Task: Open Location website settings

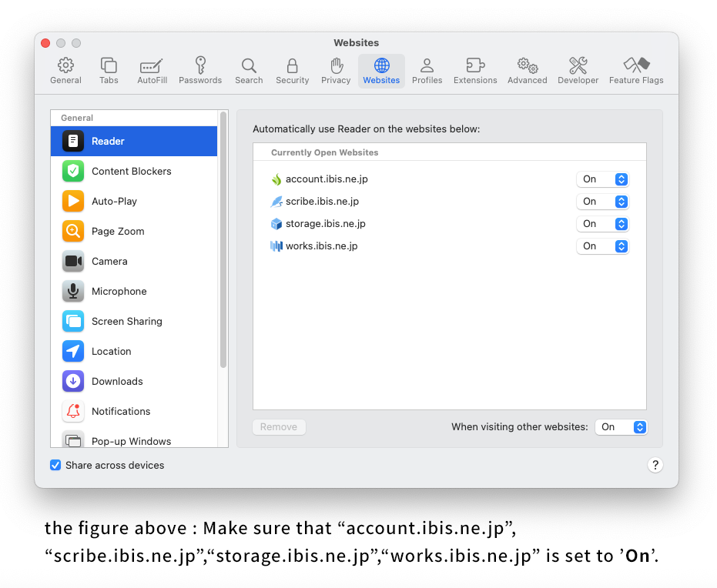Action: tap(111, 351)
